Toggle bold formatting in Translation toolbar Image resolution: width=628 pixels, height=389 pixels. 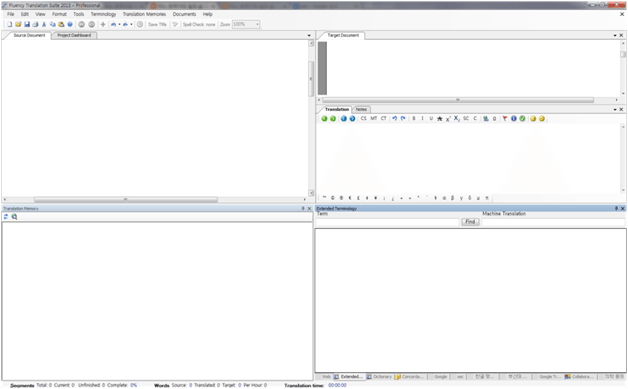tap(414, 119)
